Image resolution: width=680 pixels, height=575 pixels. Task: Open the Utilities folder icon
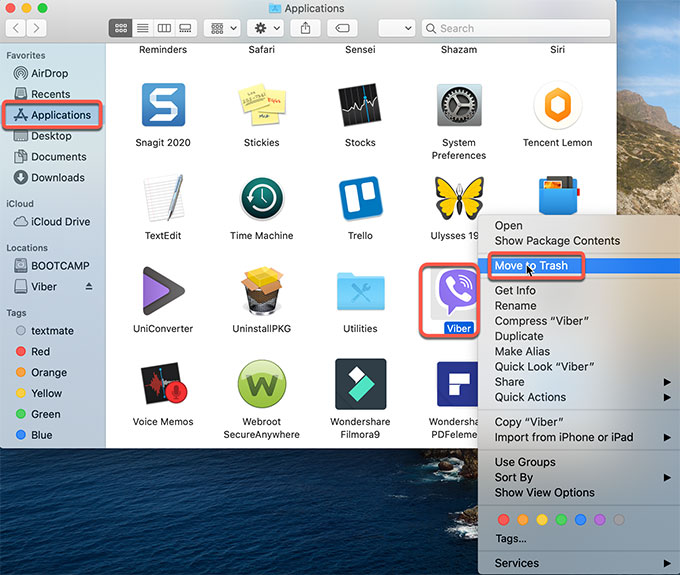click(360, 291)
